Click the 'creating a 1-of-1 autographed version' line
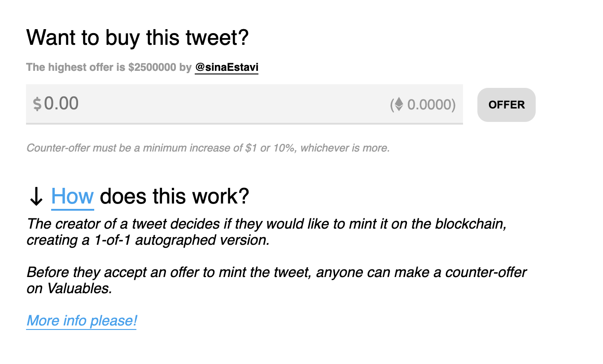Viewport: 603px width, 364px height. [148, 240]
